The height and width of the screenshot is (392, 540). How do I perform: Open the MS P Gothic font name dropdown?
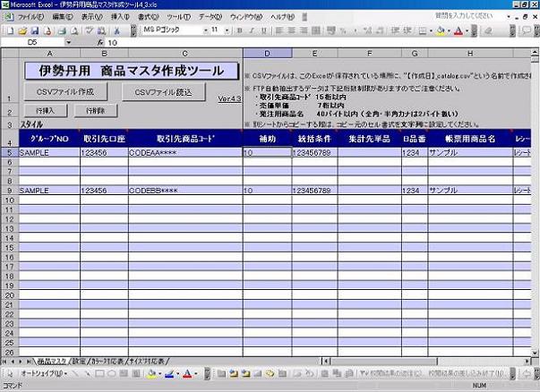tap(206, 30)
